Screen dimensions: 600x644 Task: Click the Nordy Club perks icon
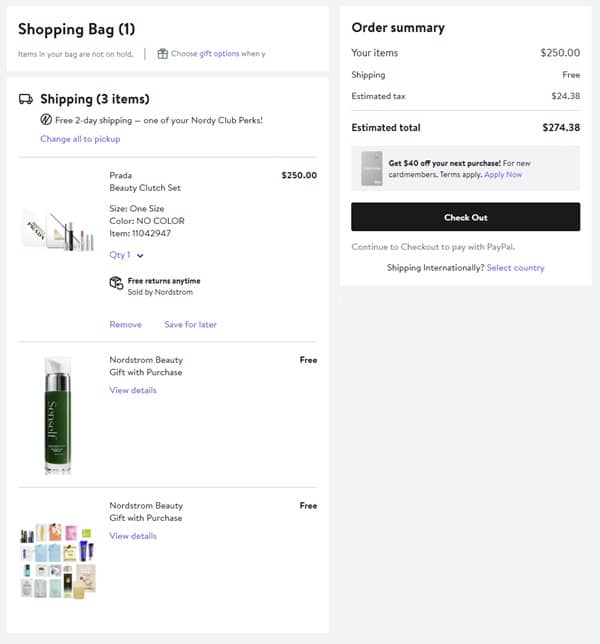(x=46, y=120)
